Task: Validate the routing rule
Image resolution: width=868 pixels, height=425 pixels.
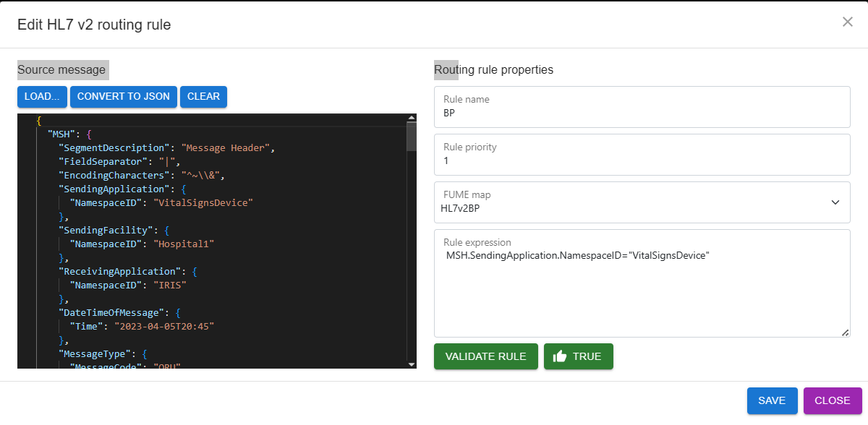Action: tap(485, 356)
